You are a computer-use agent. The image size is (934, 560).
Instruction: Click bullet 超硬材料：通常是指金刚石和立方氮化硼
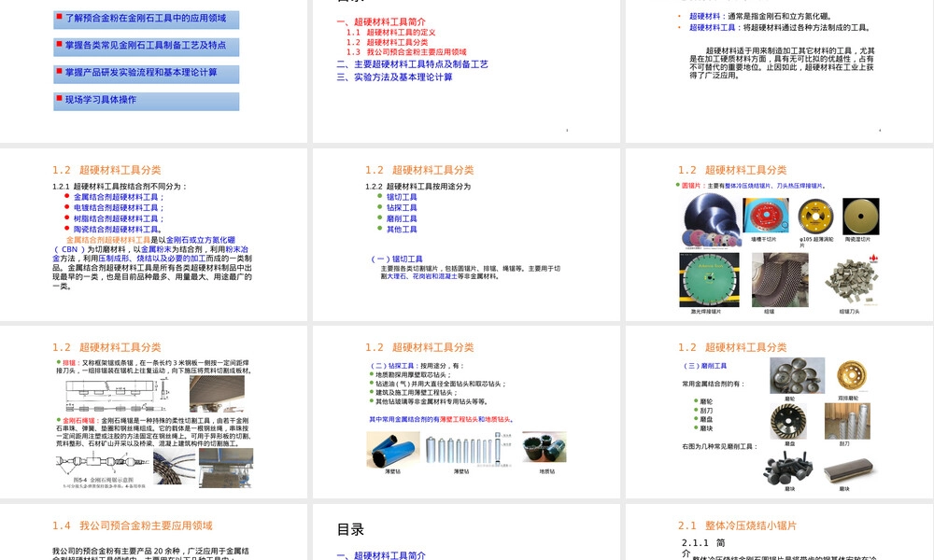(760, 16)
